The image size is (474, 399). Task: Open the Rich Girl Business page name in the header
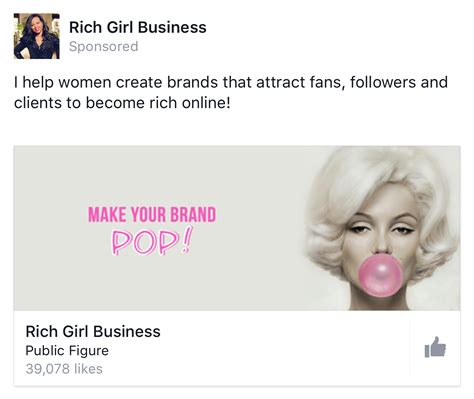click(138, 27)
